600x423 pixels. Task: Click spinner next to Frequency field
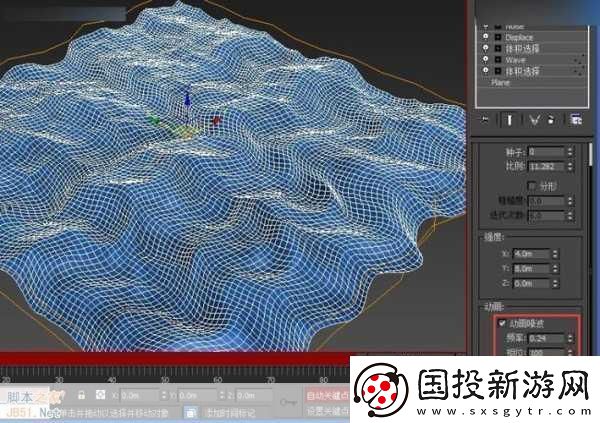[570, 338]
